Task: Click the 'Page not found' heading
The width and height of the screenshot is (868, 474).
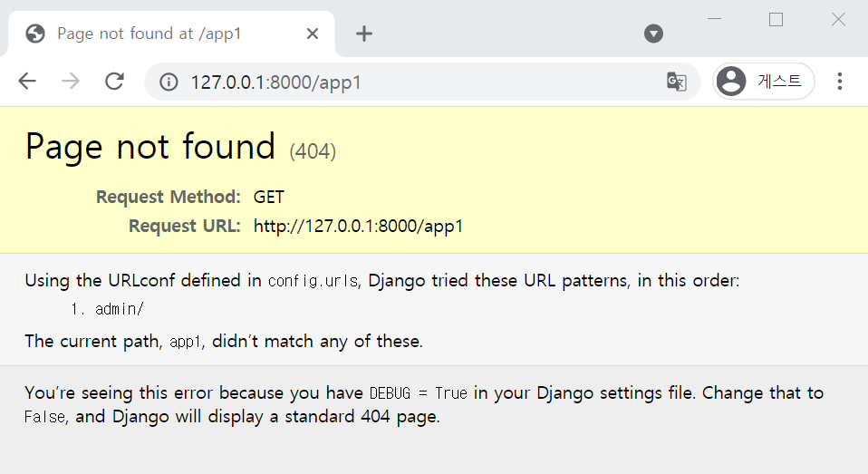Action: coord(150,147)
